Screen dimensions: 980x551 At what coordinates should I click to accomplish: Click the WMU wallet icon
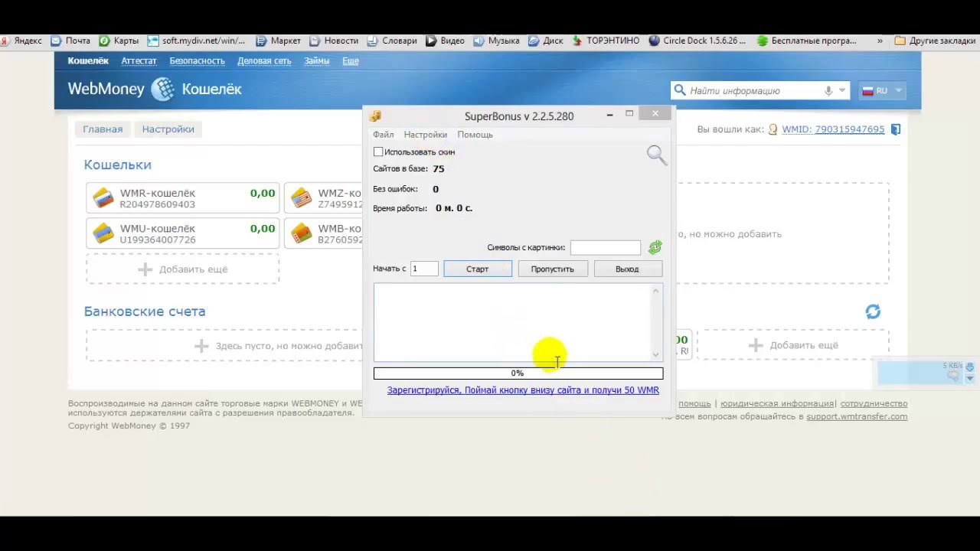pyautogui.click(x=103, y=233)
